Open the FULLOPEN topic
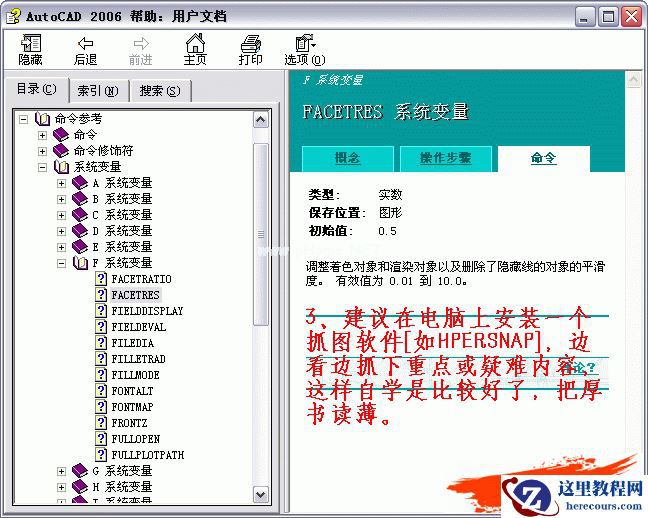Viewport: 648px width, 518px height. pyautogui.click(x=136, y=439)
